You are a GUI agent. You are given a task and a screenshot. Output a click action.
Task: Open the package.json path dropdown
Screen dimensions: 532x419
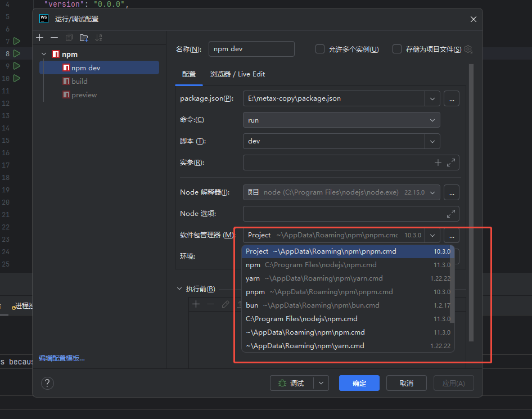(x=432, y=99)
